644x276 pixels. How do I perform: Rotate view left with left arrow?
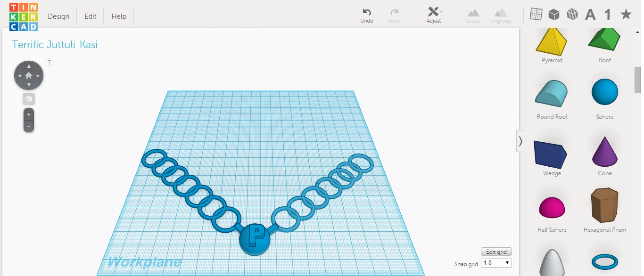click(x=19, y=75)
